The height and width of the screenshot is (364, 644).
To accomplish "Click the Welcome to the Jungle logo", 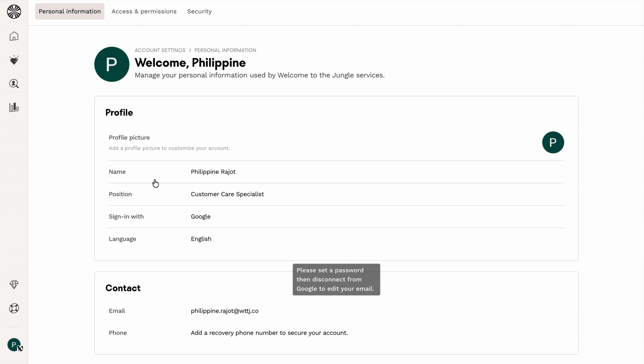I will tap(14, 11).
